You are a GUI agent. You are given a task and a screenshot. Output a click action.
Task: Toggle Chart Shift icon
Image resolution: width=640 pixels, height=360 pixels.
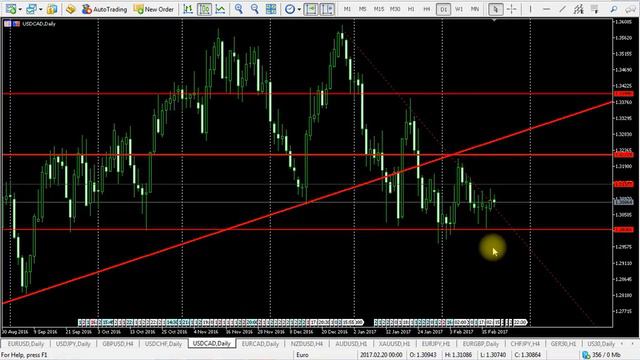tap(327, 9)
